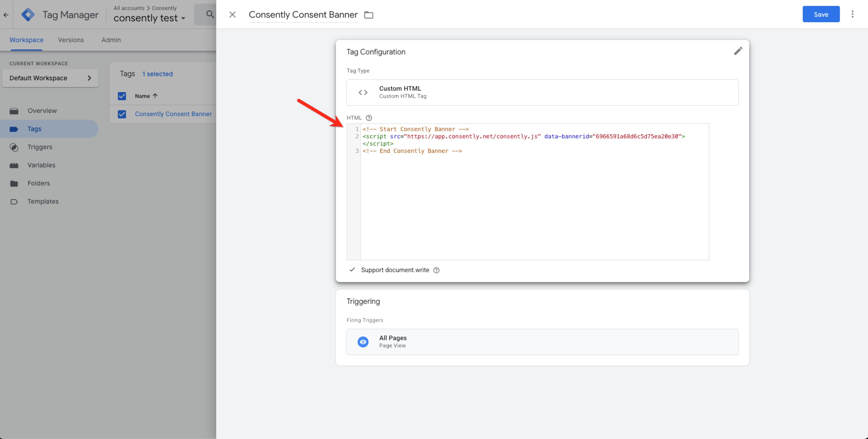The image size is (868, 439).
Task: Sort tags by the Name column arrow
Action: [155, 96]
